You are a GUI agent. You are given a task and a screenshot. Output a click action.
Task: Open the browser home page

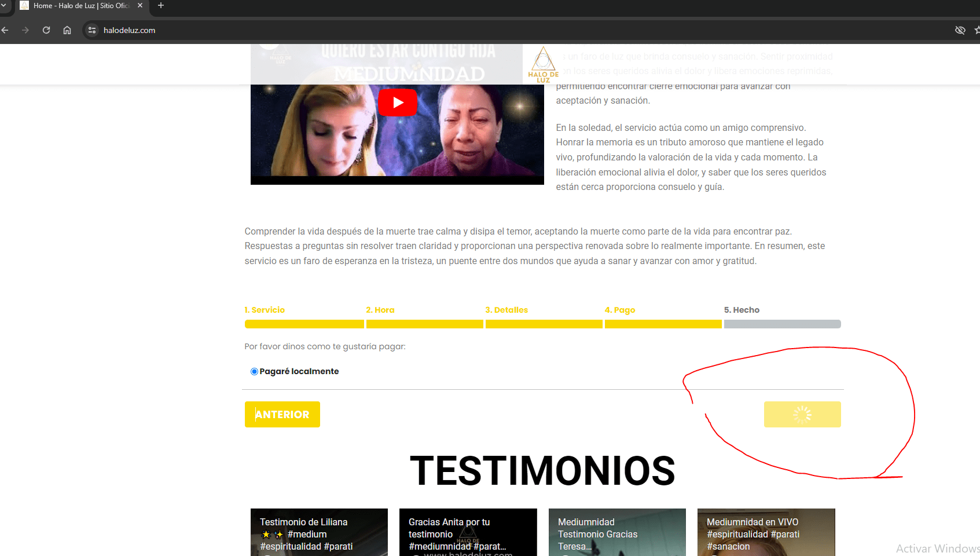tap(67, 30)
